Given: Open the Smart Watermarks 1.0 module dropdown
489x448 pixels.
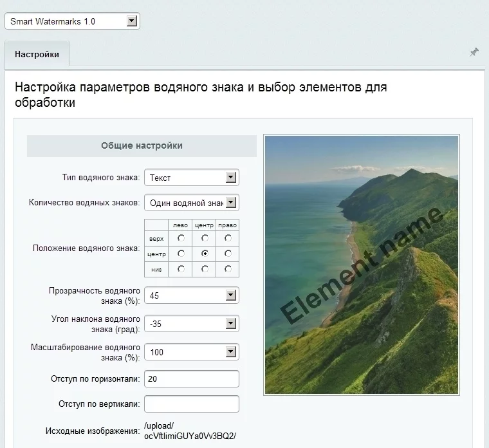Looking at the screenshot, I should [72, 21].
